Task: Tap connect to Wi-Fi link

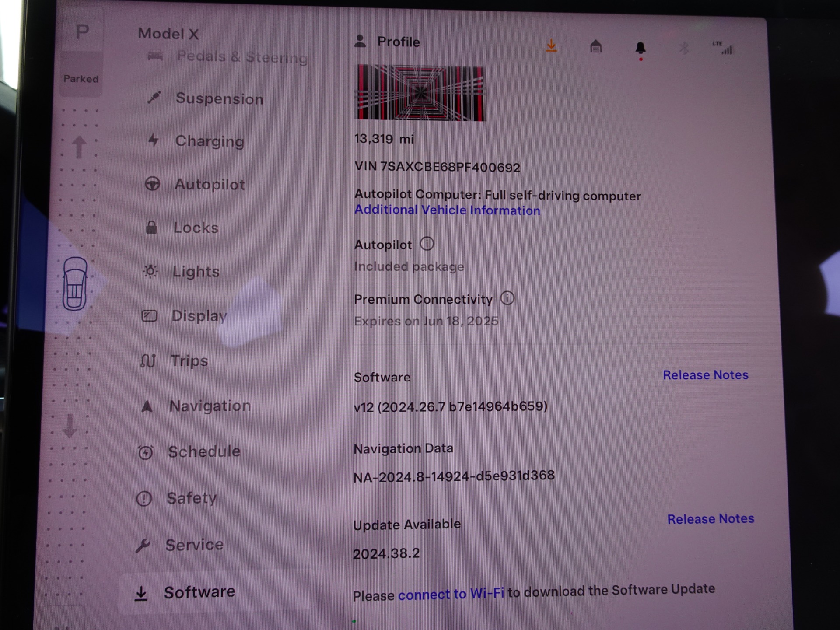Action: pyautogui.click(x=451, y=594)
